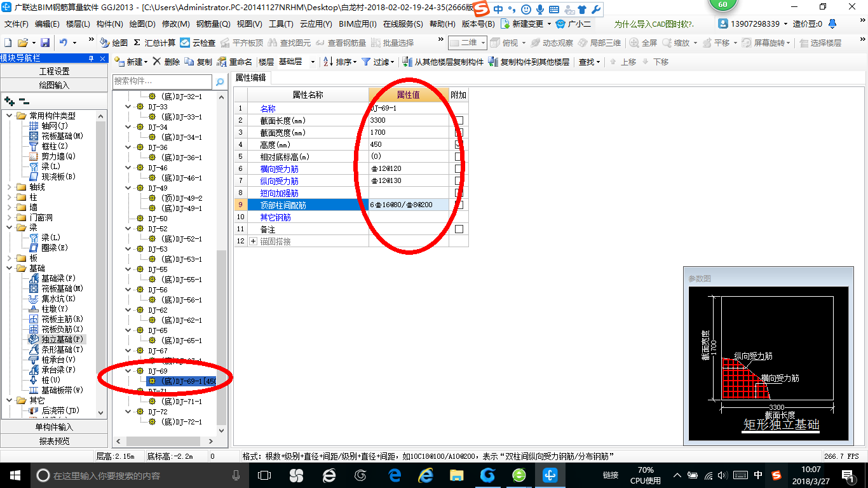Select 独立基础(P) in navigation tree
The image size is (868, 488).
point(57,339)
